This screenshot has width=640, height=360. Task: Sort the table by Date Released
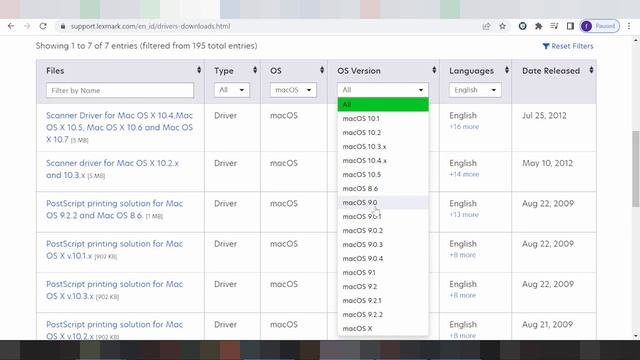pos(591,70)
